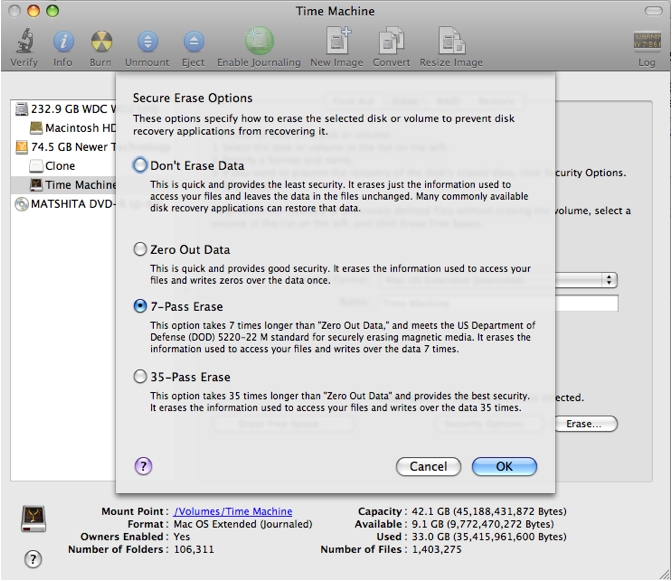This screenshot has width=672, height=581.
Task: Select the 232.9 GB WDC disk icon
Action: click(21, 109)
